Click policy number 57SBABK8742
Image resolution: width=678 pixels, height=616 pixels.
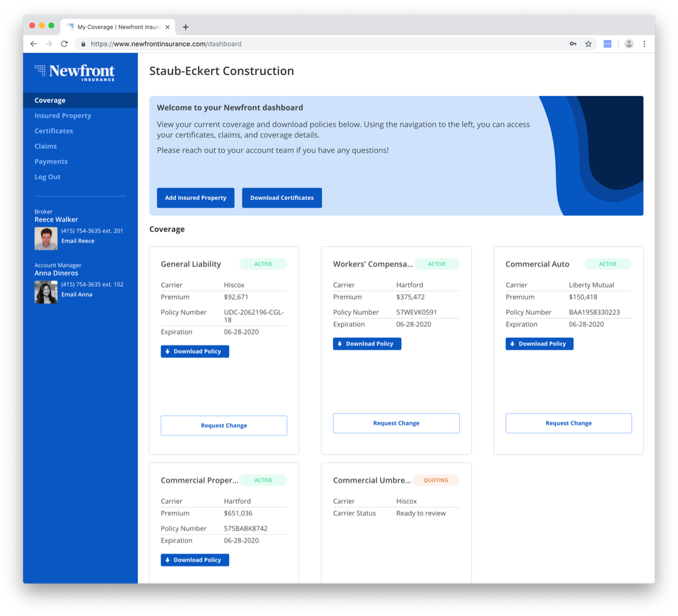[x=246, y=528]
